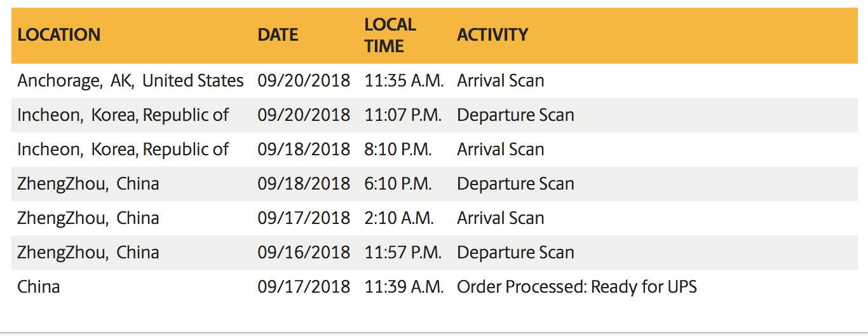Click the 11:07 P.M. local time cell
This screenshot has height=336, width=868.
click(x=403, y=115)
